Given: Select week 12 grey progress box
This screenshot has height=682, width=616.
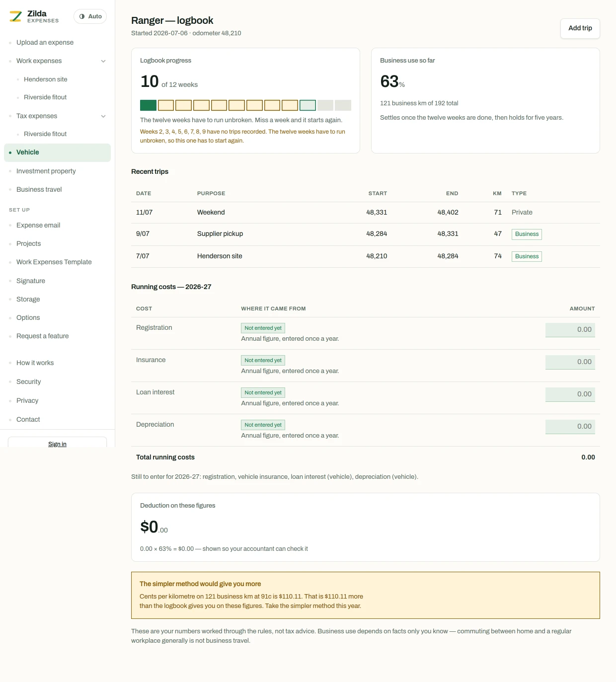Looking at the screenshot, I should click(x=343, y=105).
